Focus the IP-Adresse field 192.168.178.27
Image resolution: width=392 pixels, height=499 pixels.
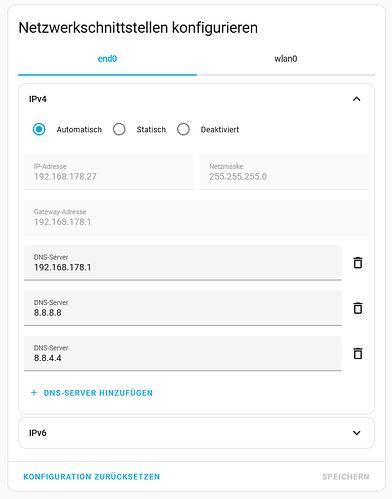click(x=109, y=172)
